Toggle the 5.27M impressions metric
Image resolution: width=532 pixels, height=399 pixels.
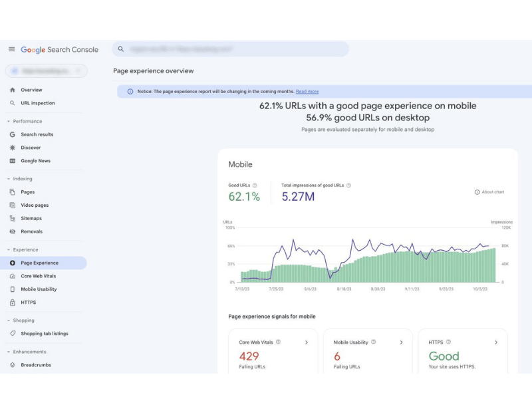pos(316,193)
